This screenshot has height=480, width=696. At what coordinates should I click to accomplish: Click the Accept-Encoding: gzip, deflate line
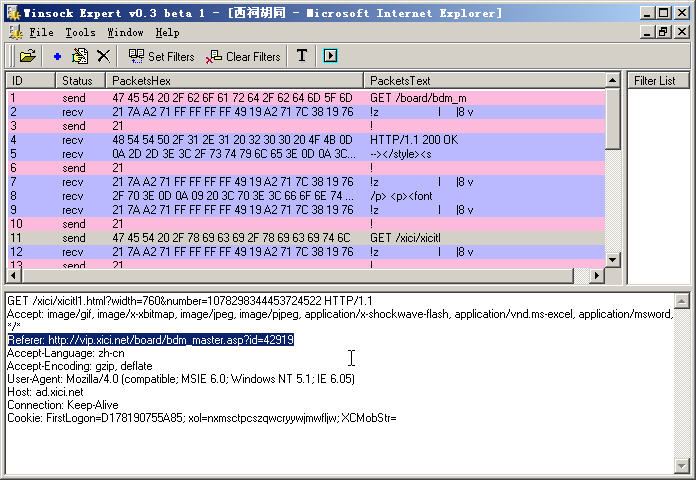80,366
